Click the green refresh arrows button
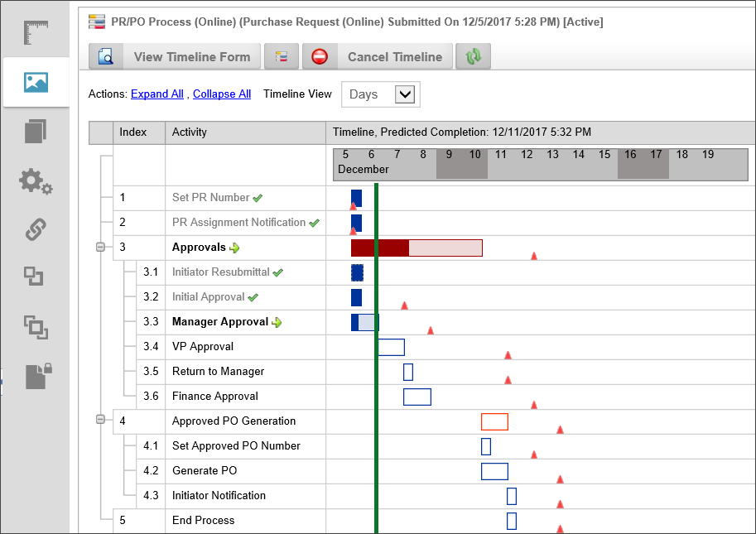This screenshot has height=534, width=756. tap(473, 56)
